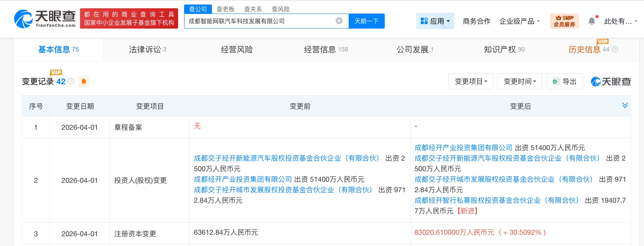Click the Excel 导出 export button
Image resolution: width=644 pixels, height=246 pixels.
pyautogui.click(x=564, y=81)
